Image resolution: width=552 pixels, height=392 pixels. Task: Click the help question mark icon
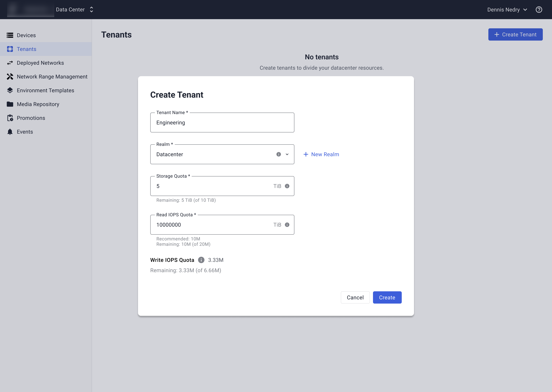click(539, 10)
